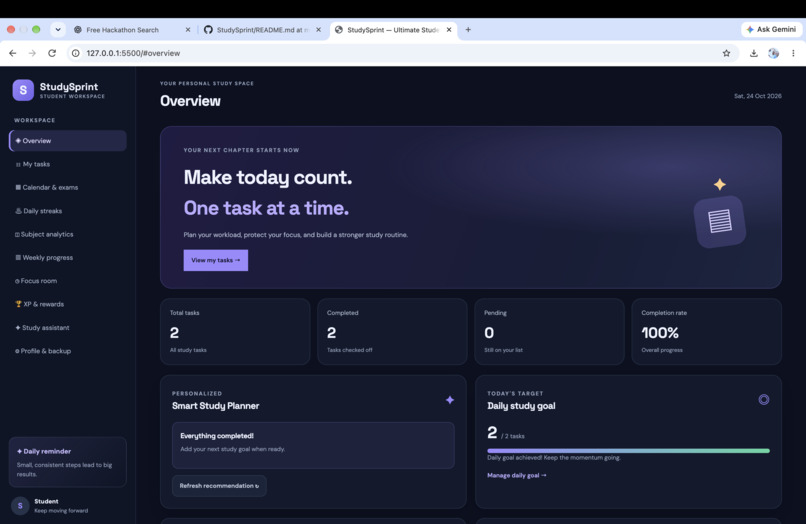
Task: Click the Daily reminder card
Action: click(x=68, y=462)
